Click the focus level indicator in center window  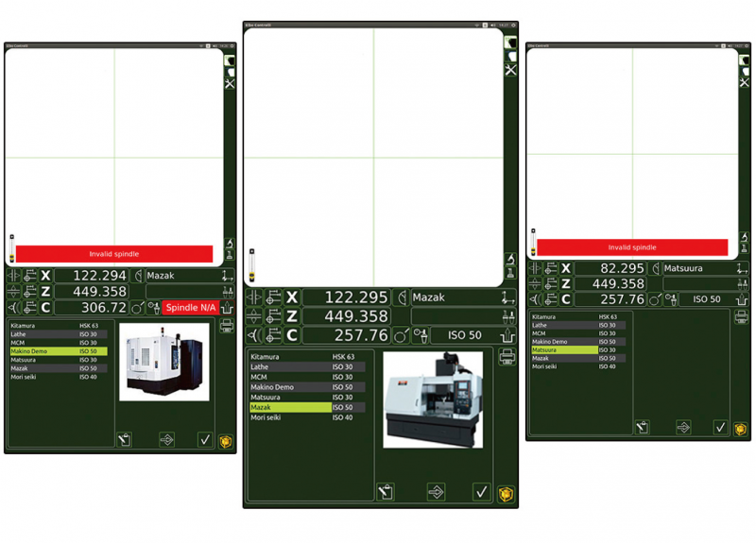(x=251, y=265)
